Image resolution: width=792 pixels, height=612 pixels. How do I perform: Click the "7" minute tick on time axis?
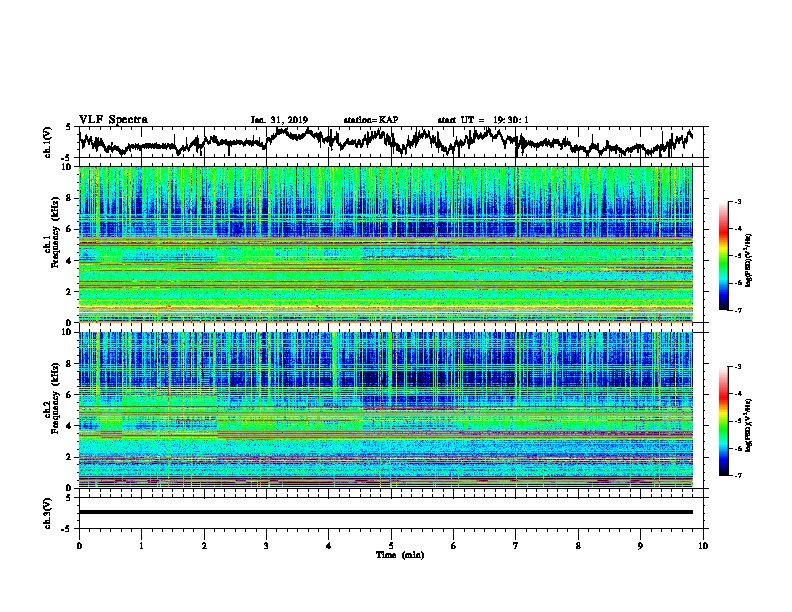point(516,546)
